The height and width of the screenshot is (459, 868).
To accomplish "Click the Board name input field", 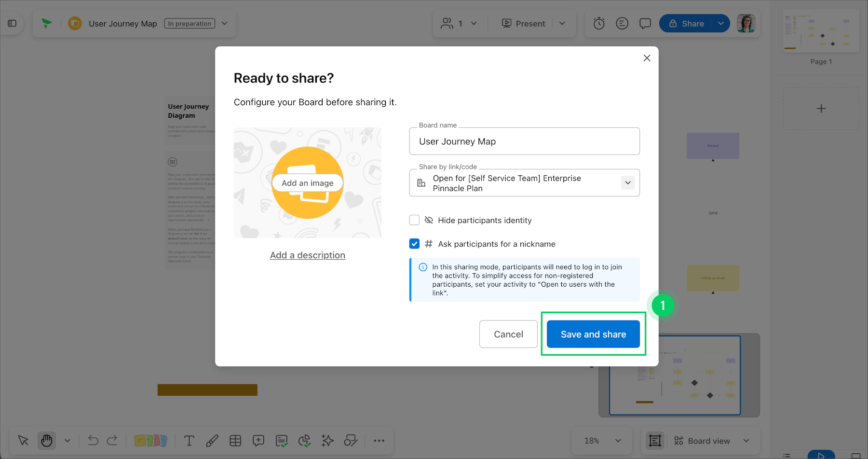I will coord(524,141).
